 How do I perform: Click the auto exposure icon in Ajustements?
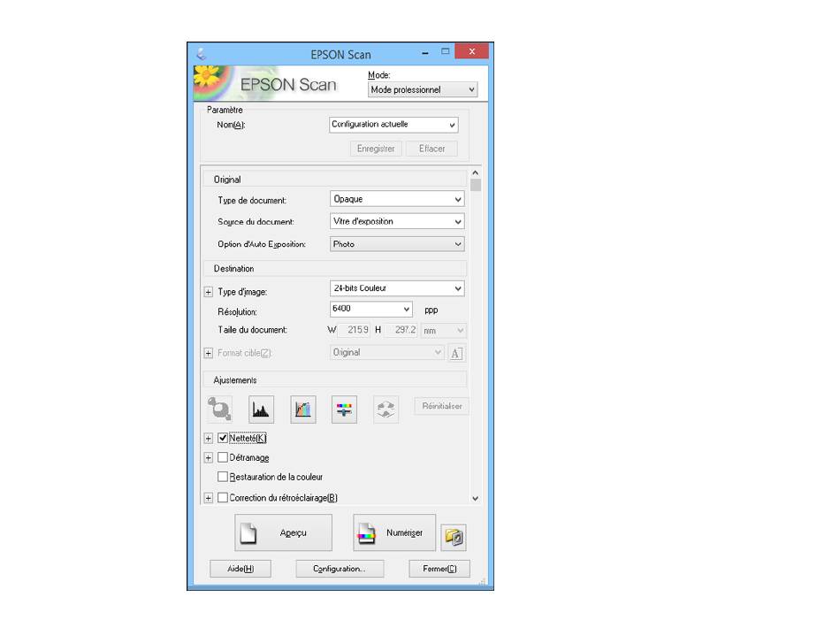click(219, 410)
